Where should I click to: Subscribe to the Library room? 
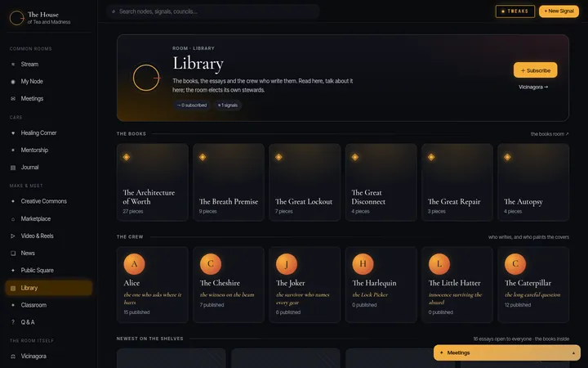(x=535, y=70)
